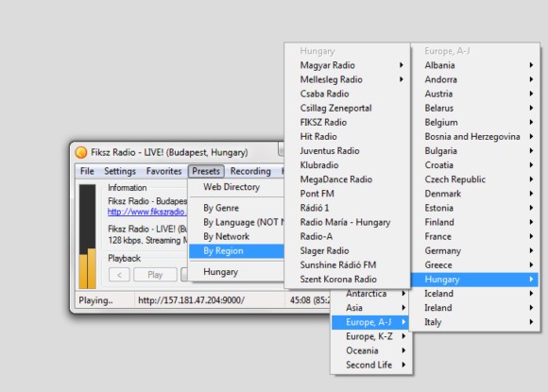Expand Bulgaria country submenu
Image resolution: width=548 pixels, height=392 pixels.
click(x=475, y=151)
